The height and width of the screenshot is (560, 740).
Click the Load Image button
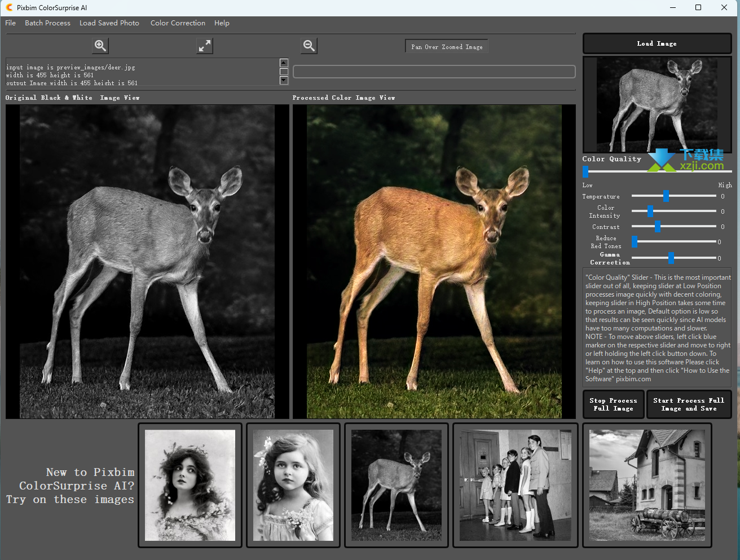pyautogui.click(x=657, y=43)
